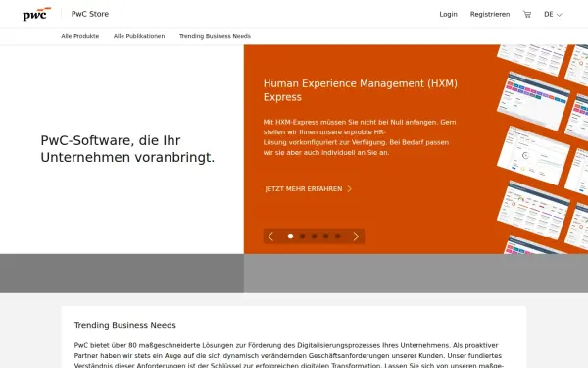Select the first carousel dot
Viewport: 588px width, 368px height.
pos(290,237)
